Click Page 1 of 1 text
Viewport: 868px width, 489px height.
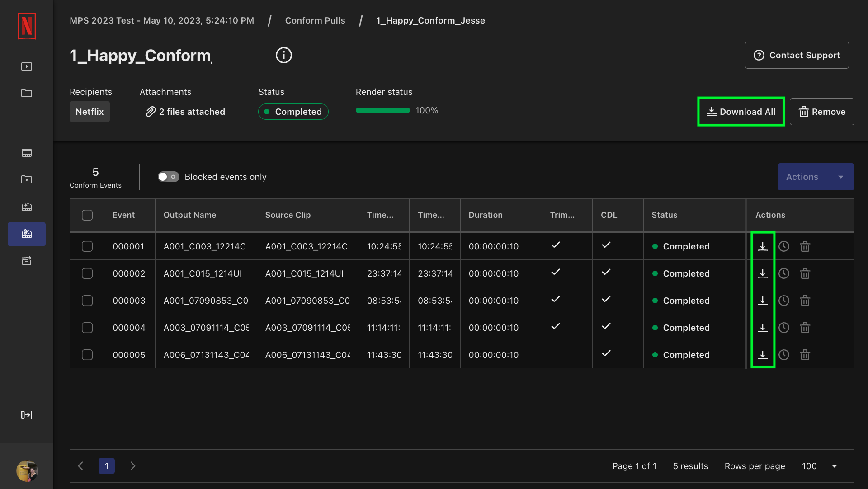(x=634, y=466)
